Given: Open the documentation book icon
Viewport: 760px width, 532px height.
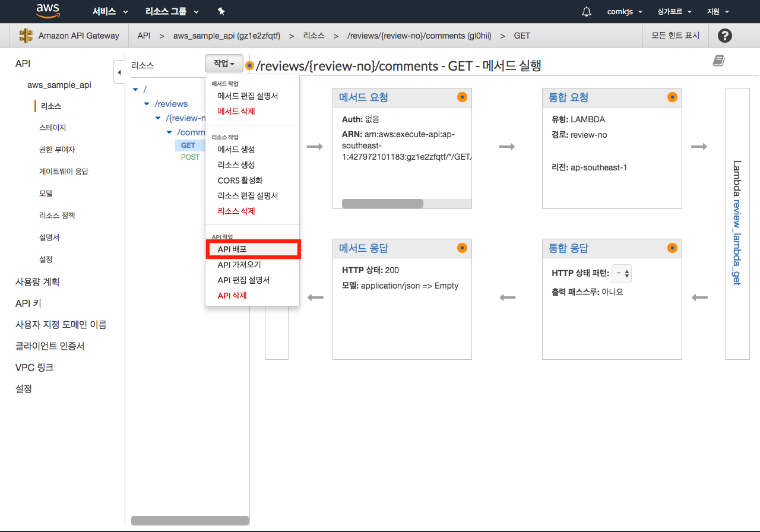Looking at the screenshot, I should 718,61.
